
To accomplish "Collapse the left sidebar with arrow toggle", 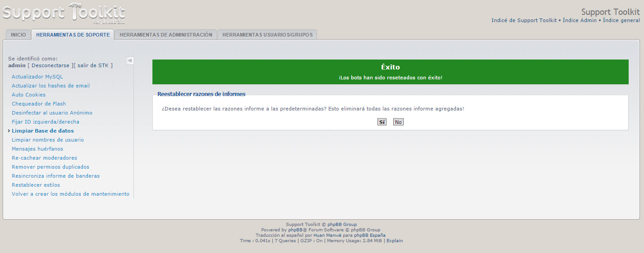I will pos(129,60).
